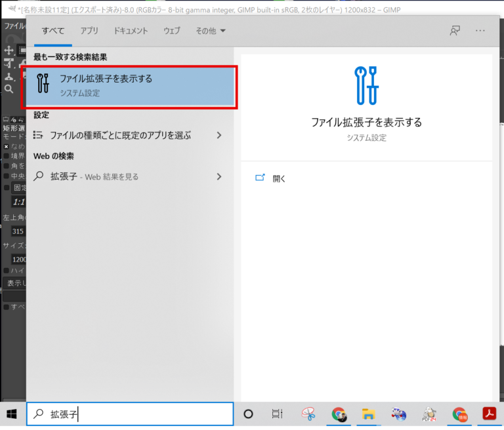This screenshot has width=504, height=430.
Task: Click the search feedback person icon
Action: (x=455, y=31)
